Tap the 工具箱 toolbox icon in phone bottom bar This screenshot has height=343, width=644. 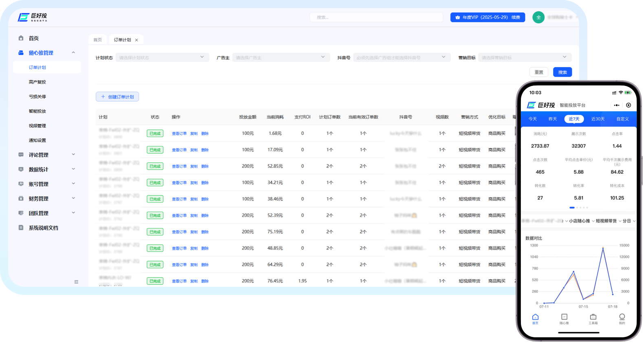tap(593, 317)
